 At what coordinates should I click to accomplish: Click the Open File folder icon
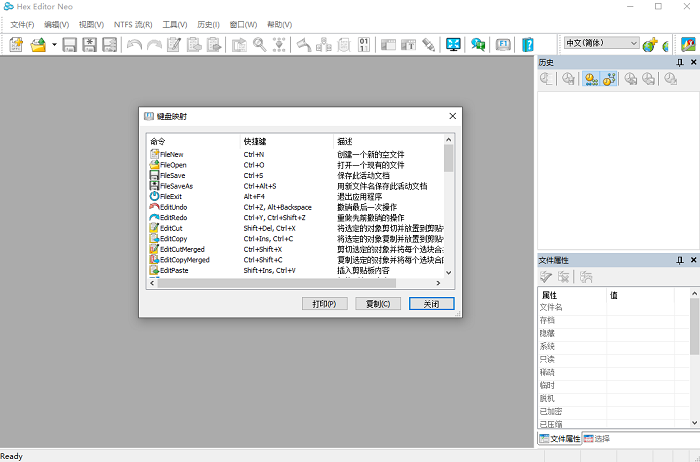[x=38, y=44]
